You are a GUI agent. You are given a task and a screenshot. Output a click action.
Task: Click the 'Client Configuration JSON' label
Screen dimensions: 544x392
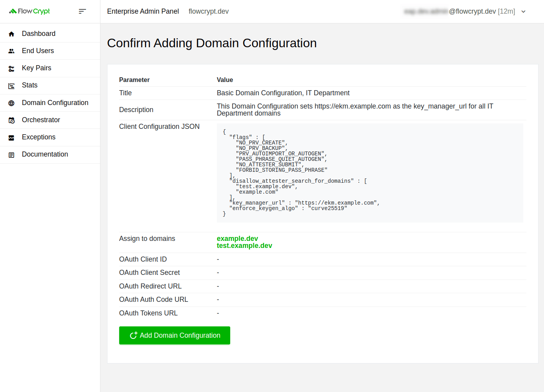159,127
